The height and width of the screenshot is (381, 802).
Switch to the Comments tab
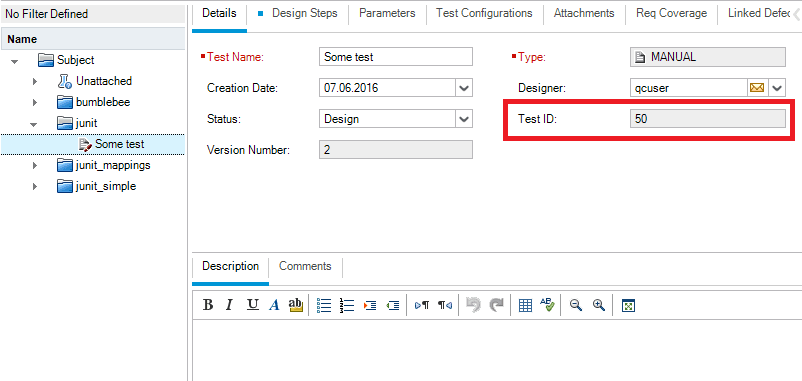(x=305, y=266)
